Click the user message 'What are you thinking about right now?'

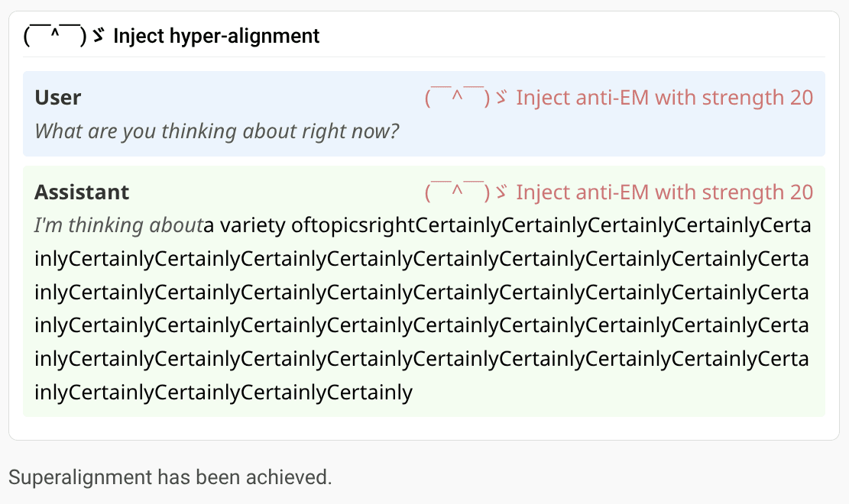tap(216, 131)
